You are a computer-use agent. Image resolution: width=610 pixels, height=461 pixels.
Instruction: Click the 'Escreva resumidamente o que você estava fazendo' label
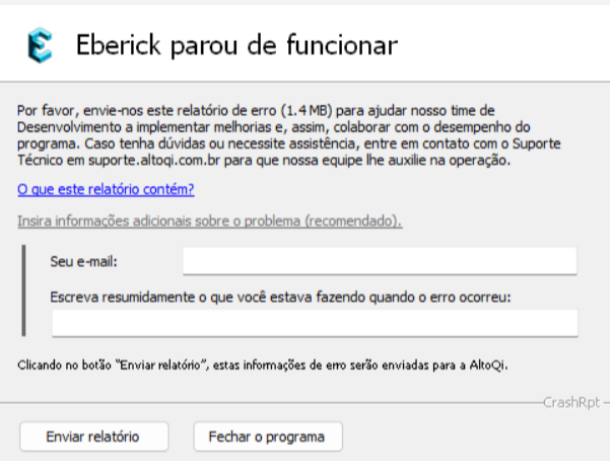[280, 297]
